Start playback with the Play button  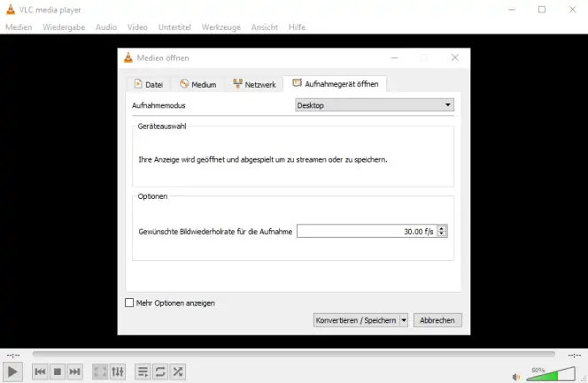tap(12, 372)
